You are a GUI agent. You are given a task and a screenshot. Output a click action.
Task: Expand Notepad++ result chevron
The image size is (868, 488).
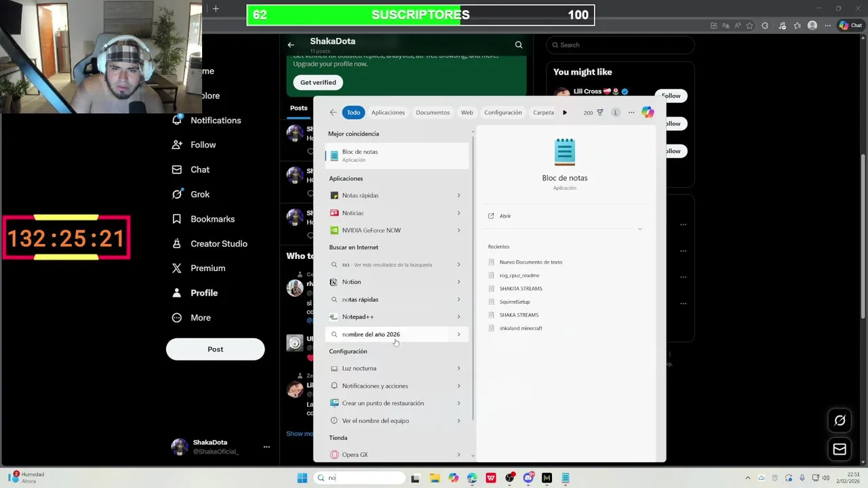(458, 317)
